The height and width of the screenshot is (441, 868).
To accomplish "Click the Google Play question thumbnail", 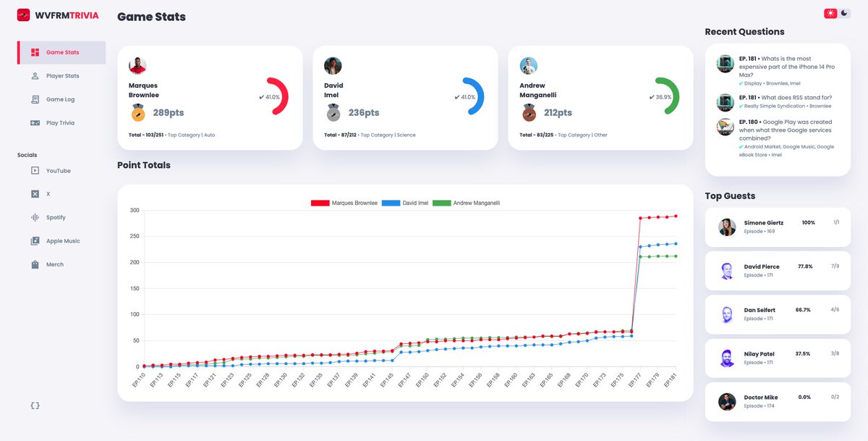I will [x=726, y=127].
